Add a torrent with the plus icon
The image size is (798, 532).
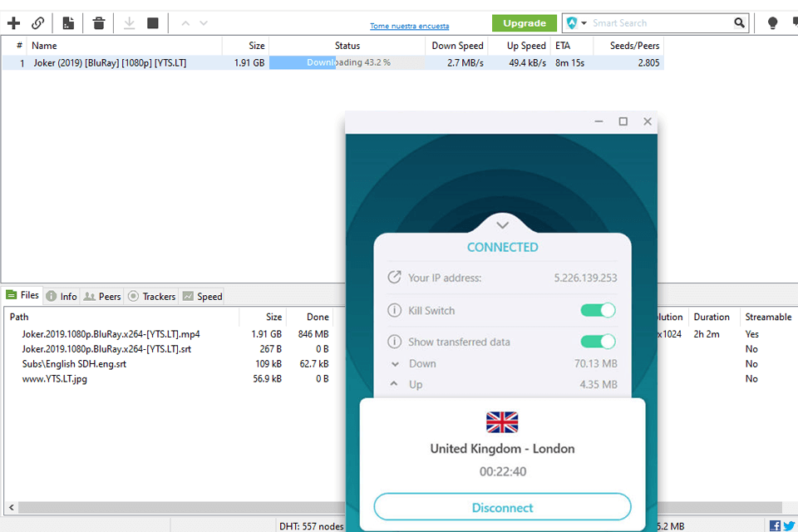pyautogui.click(x=14, y=23)
